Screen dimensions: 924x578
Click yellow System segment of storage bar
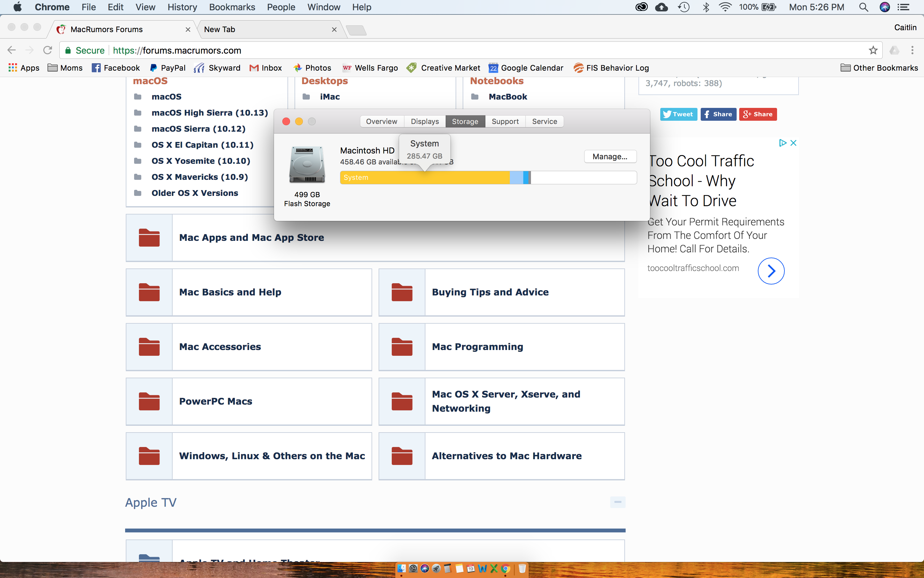coord(425,177)
